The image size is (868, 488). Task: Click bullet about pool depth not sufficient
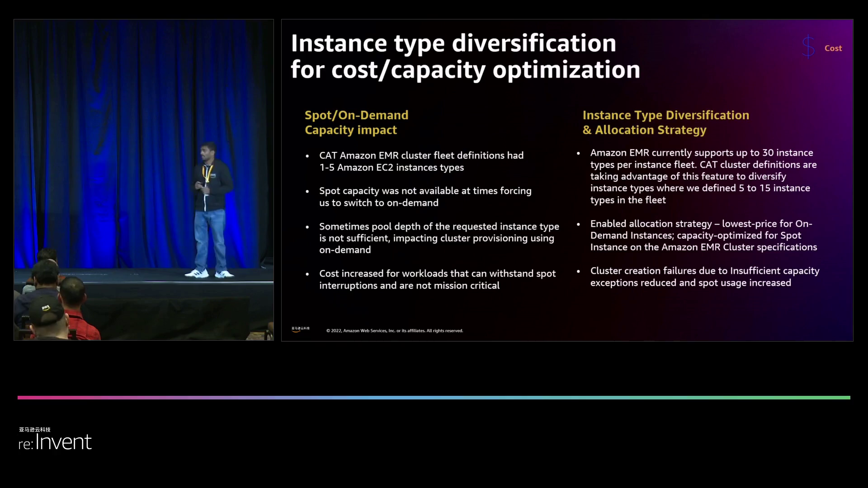pos(439,238)
